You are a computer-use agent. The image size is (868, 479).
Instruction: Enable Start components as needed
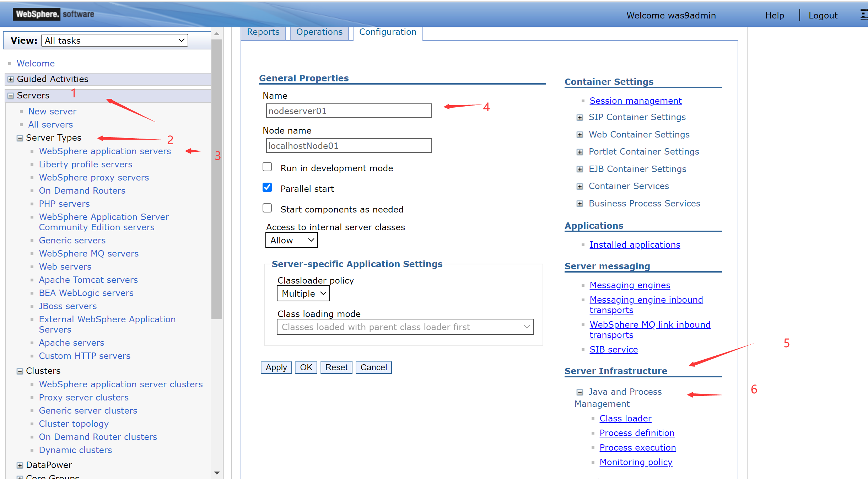[267, 208]
